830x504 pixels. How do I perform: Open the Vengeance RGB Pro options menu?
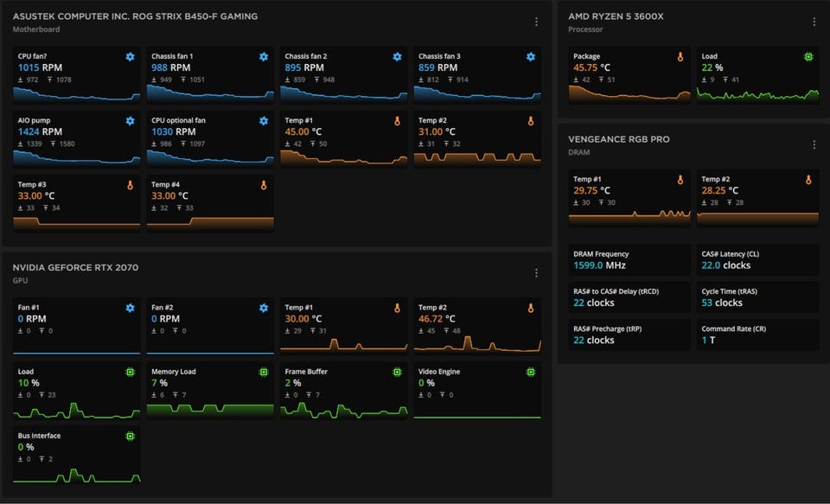point(814,144)
